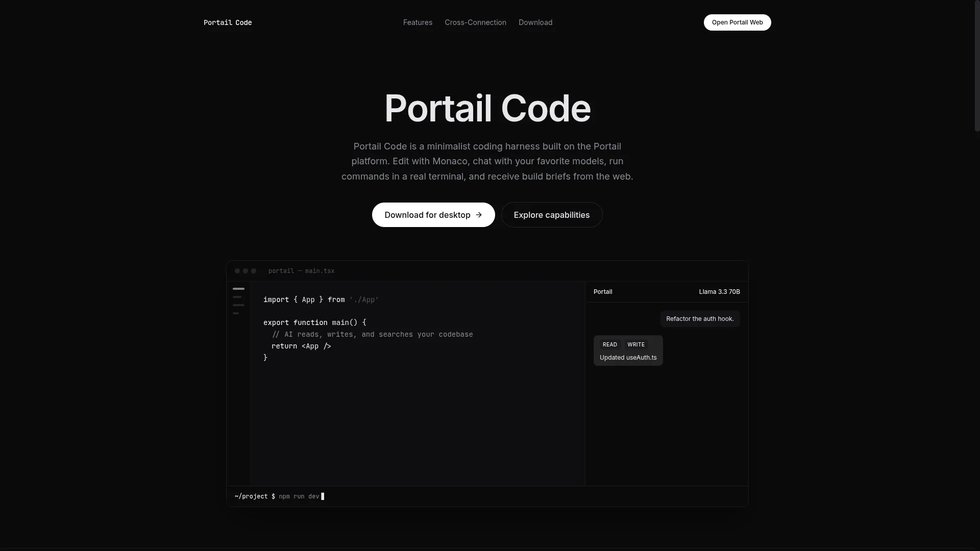Click the 'export function main()' code line

click(x=315, y=322)
